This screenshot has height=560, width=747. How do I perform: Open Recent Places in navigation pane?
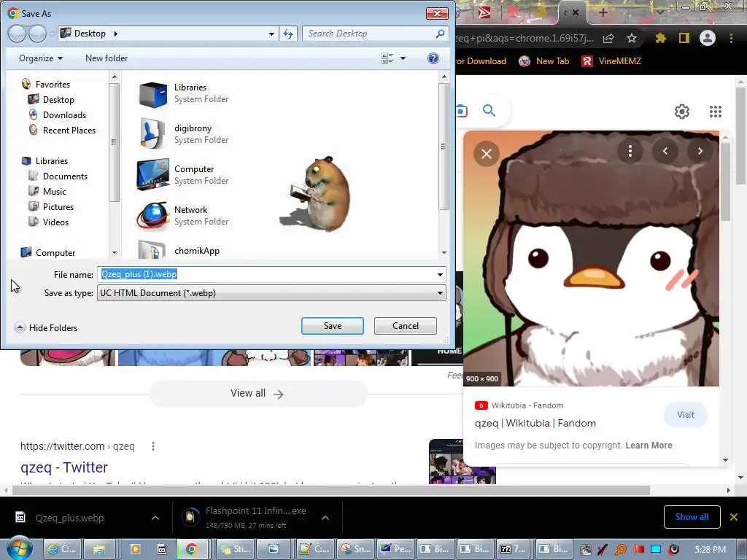click(69, 130)
